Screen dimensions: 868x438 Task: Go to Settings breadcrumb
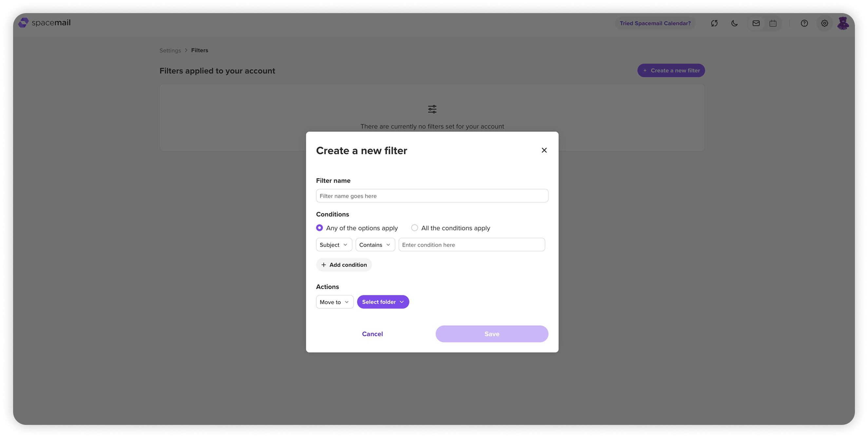[x=170, y=50]
